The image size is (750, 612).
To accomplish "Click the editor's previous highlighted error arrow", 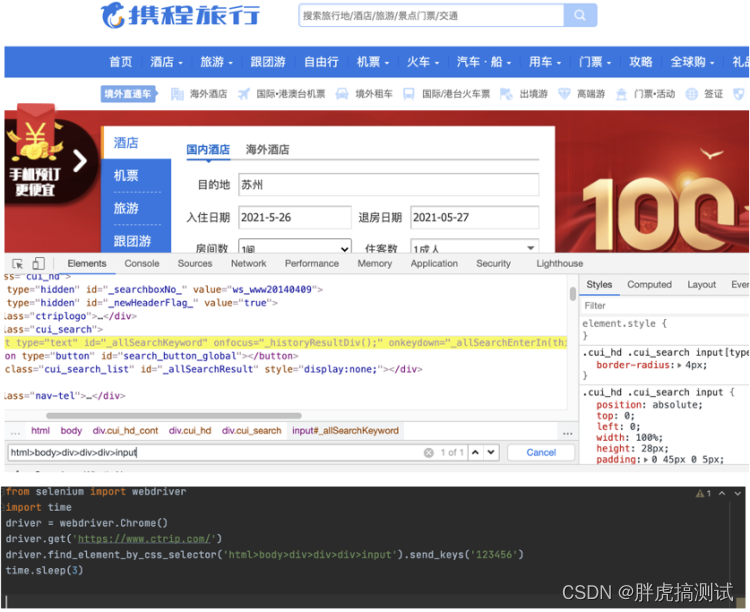I will tap(722, 493).
